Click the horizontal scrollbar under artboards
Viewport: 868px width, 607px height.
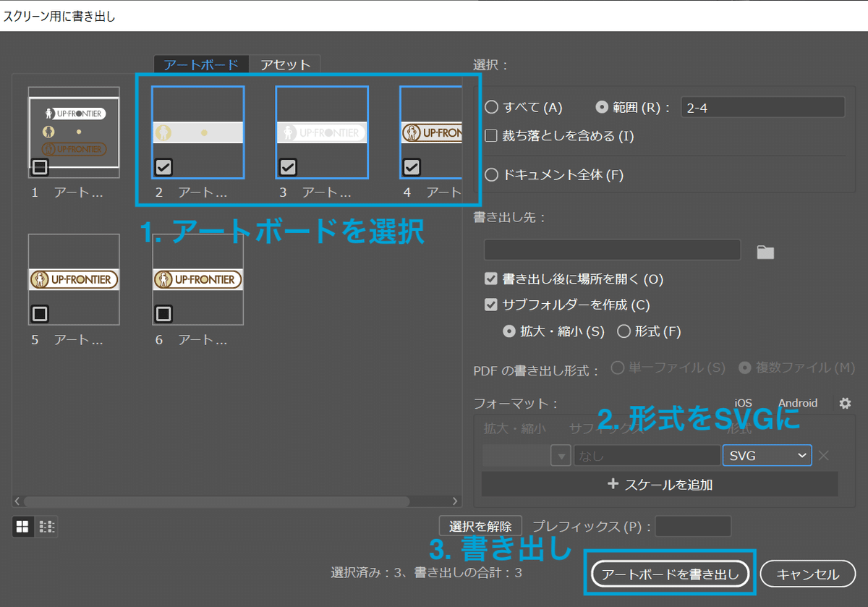pyautogui.click(x=216, y=501)
